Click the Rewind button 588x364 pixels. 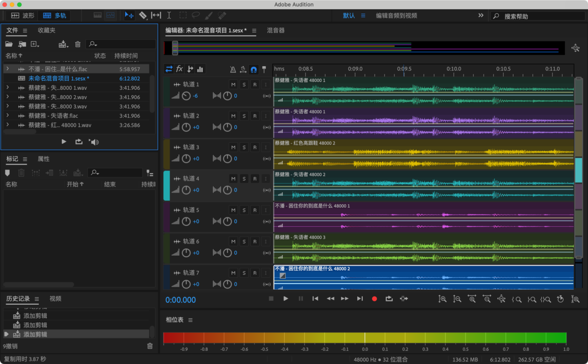331,298
